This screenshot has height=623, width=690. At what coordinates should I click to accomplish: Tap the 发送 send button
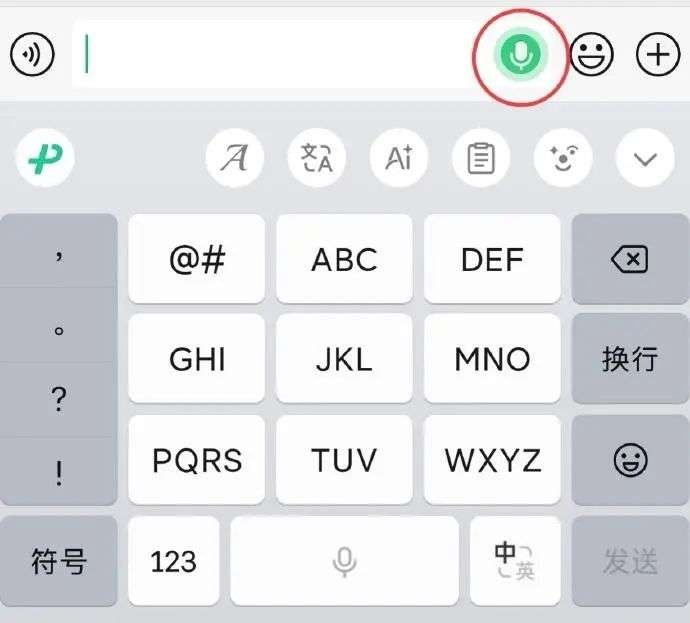(x=630, y=561)
